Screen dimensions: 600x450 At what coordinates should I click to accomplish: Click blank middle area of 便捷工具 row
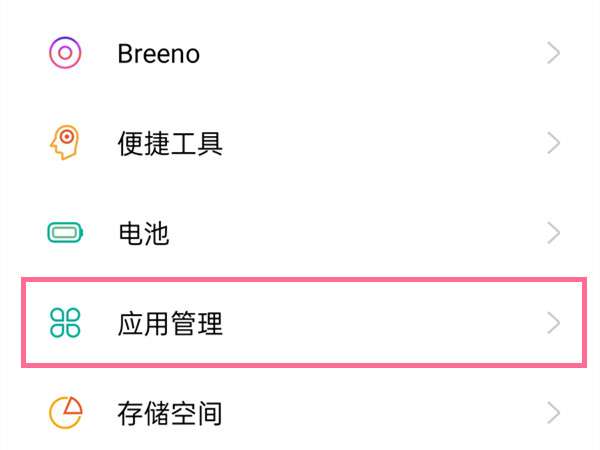pyautogui.click(x=380, y=143)
